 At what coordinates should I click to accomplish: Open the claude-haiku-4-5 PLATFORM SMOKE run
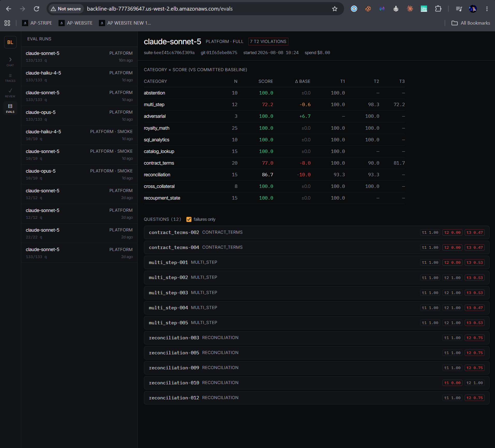[79, 135]
